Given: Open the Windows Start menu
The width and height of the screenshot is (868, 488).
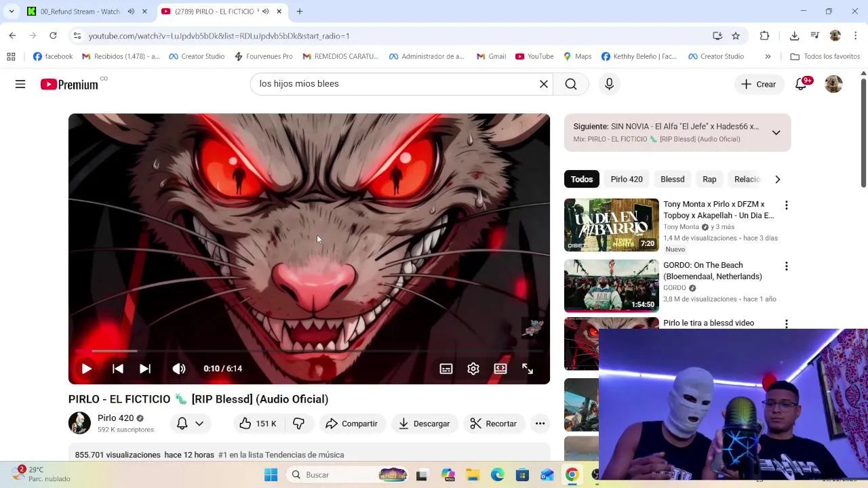Looking at the screenshot, I should coord(271,475).
